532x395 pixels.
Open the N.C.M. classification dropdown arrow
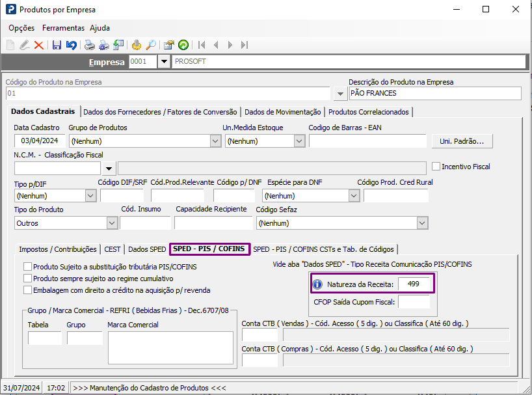pos(109,169)
